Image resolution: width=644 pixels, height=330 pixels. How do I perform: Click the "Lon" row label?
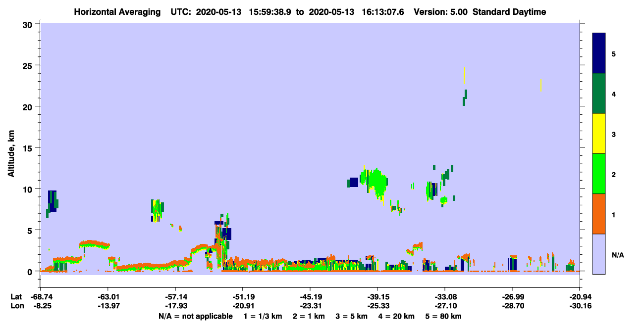17,306
